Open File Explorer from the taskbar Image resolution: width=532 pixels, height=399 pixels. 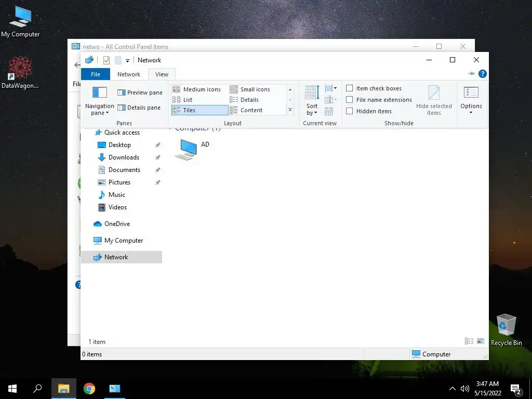tap(63, 389)
